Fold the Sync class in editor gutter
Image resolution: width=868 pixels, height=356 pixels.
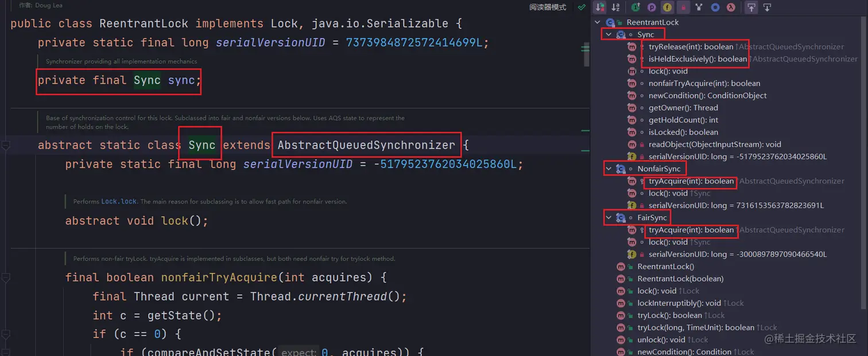tap(6, 146)
